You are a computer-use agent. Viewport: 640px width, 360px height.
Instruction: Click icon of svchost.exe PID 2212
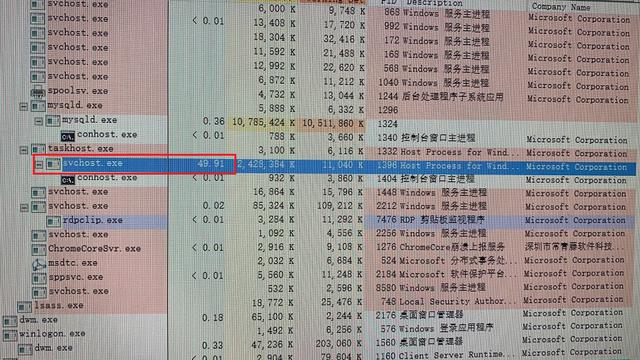(38, 207)
